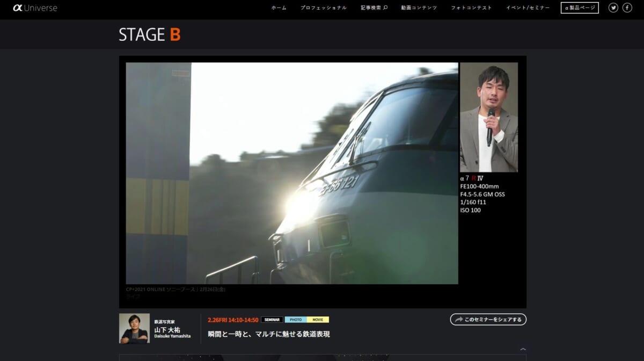Image resolution: width=644 pixels, height=361 pixels.
Task: Open the Facebook page icon
Action: [627, 8]
